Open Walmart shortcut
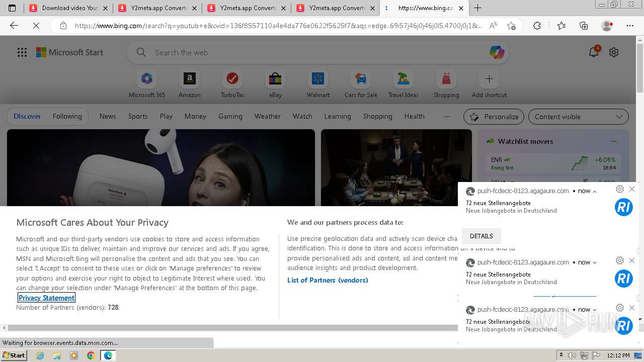Screen dimensions: 644x362 [x=318, y=84]
